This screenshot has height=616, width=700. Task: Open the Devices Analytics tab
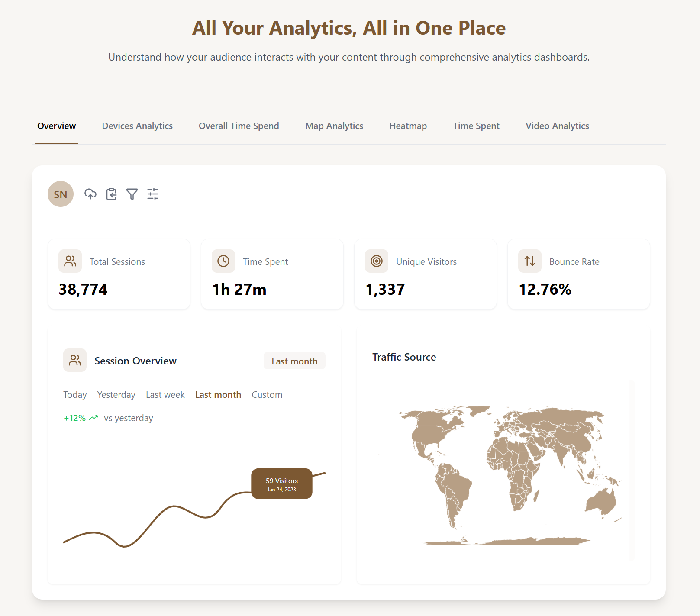click(x=137, y=126)
